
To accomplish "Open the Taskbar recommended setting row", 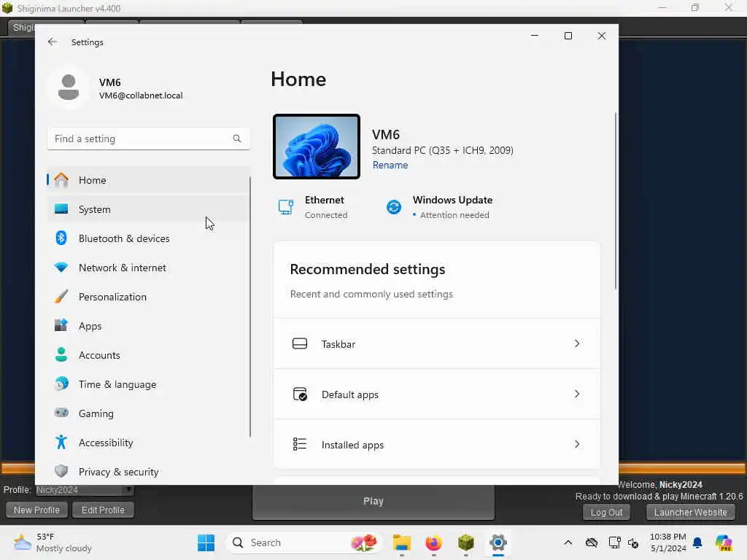I will tap(437, 343).
